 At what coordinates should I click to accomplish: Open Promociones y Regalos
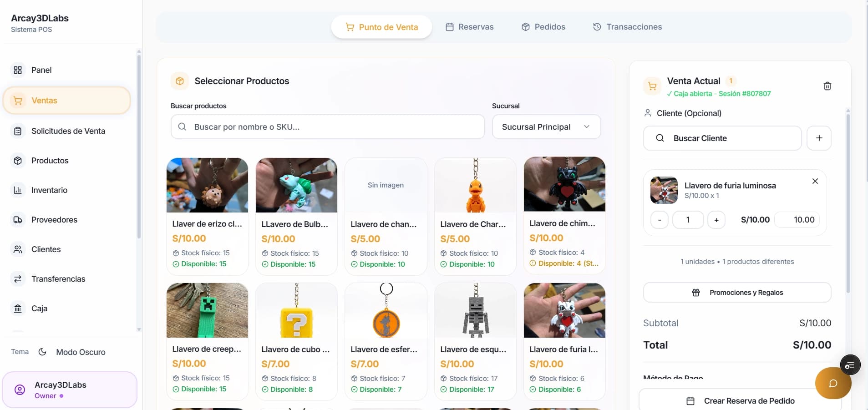tap(737, 292)
